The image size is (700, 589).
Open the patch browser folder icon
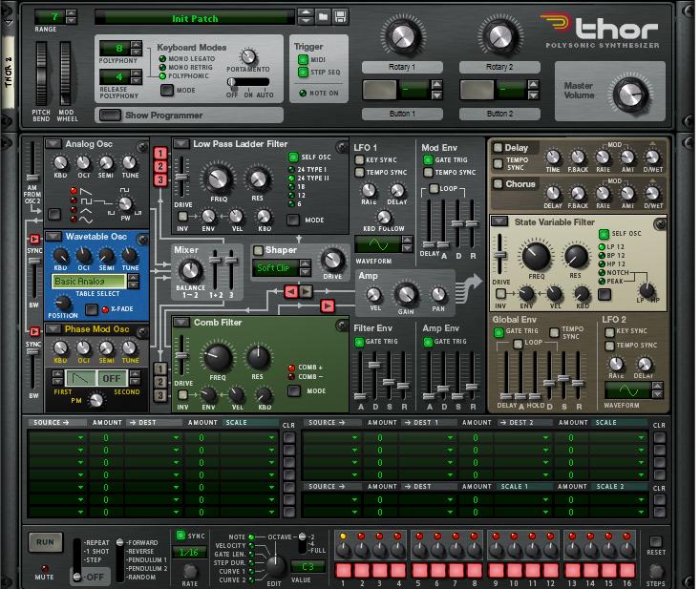(323, 17)
